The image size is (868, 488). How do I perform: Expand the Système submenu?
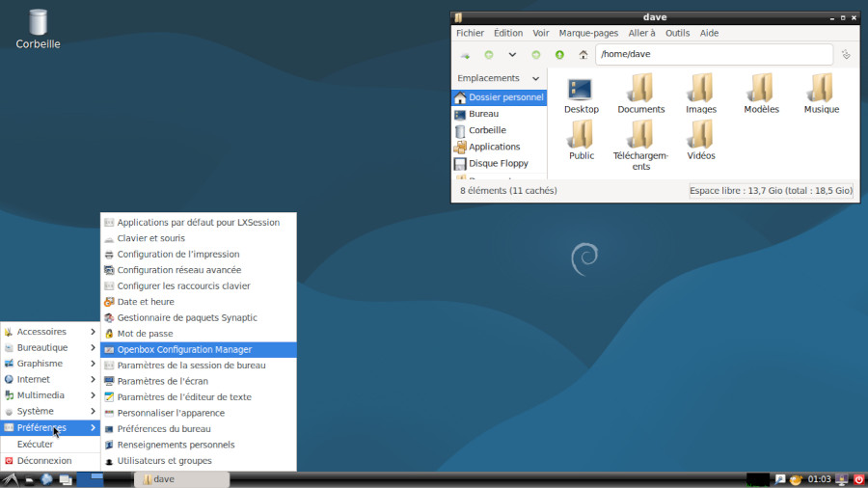point(50,411)
